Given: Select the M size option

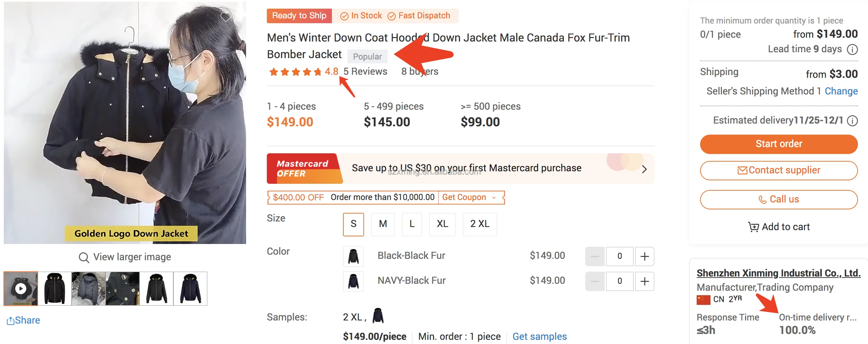Looking at the screenshot, I should coord(383,224).
